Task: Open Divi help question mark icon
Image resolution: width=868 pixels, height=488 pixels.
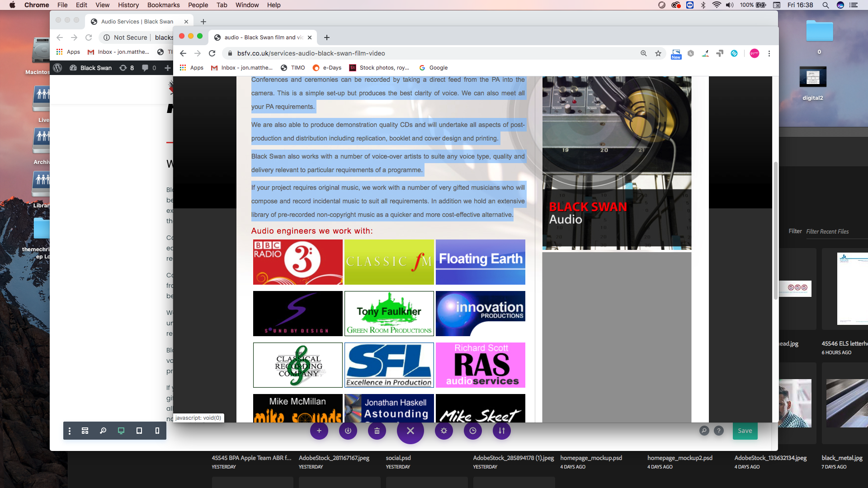Action: click(719, 431)
